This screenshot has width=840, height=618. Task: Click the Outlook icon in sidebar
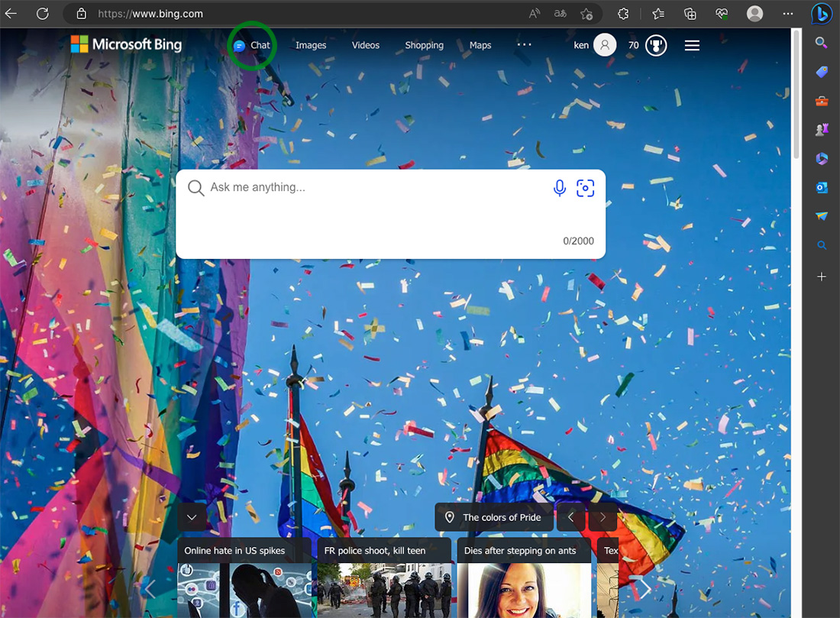822,187
